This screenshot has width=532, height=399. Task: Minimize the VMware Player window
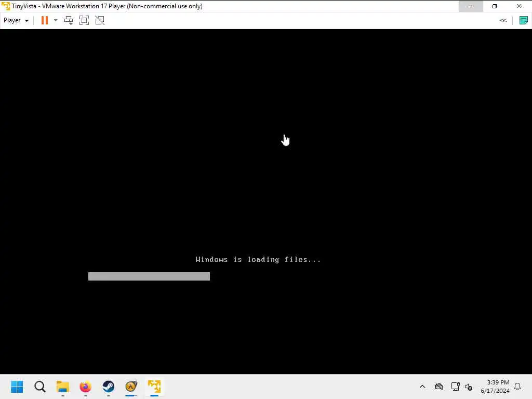coord(471,6)
